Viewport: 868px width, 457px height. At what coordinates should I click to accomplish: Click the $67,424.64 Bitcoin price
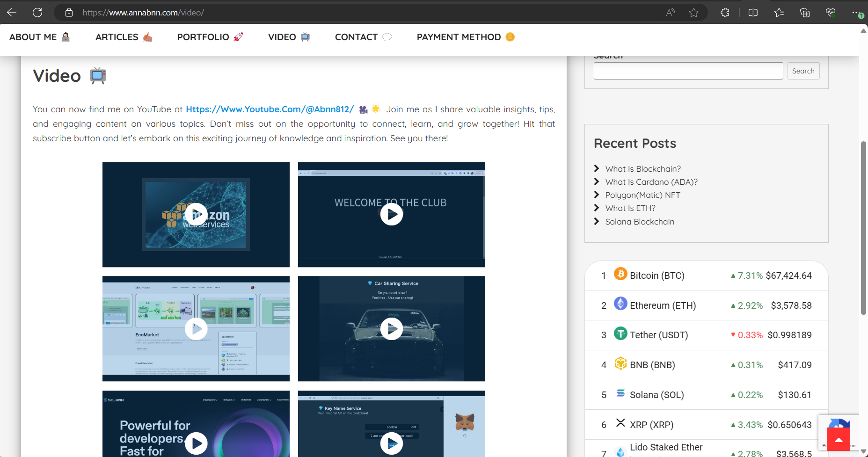(x=789, y=276)
